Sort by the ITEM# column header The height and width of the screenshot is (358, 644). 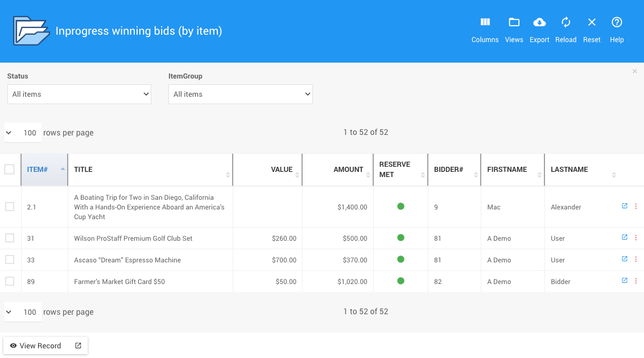coord(38,170)
